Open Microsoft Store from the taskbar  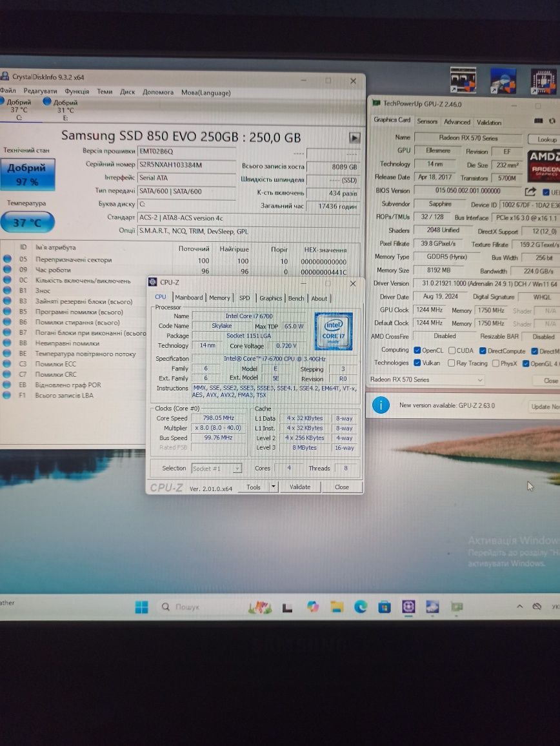pyautogui.click(x=385, y=607)
